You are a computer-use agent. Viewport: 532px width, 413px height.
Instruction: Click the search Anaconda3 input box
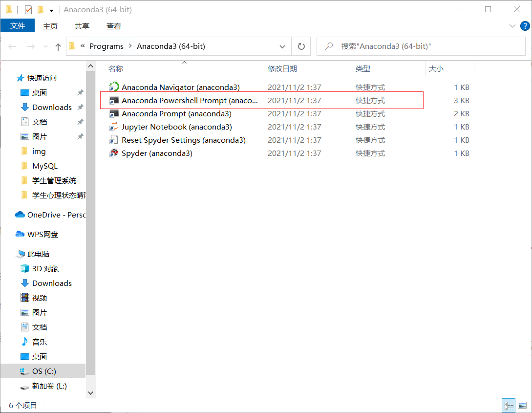click(421, 46)
